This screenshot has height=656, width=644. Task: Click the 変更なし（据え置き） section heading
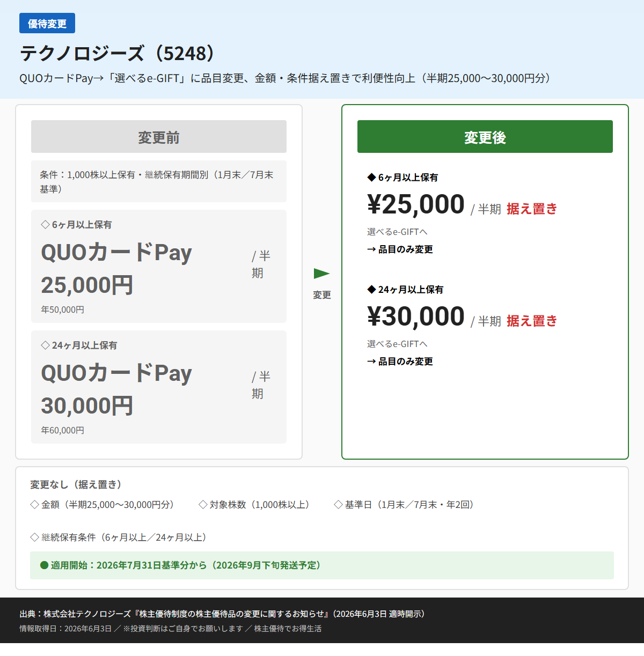coord(78,484)
